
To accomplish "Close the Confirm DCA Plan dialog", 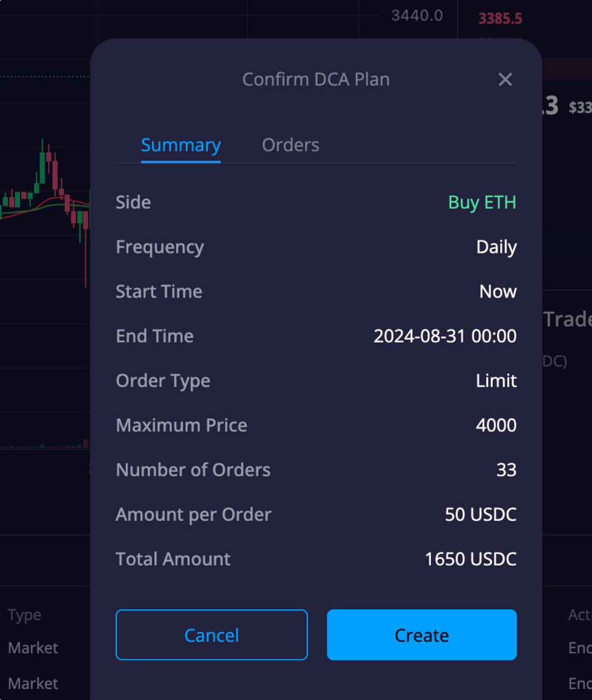I will 505,79.
